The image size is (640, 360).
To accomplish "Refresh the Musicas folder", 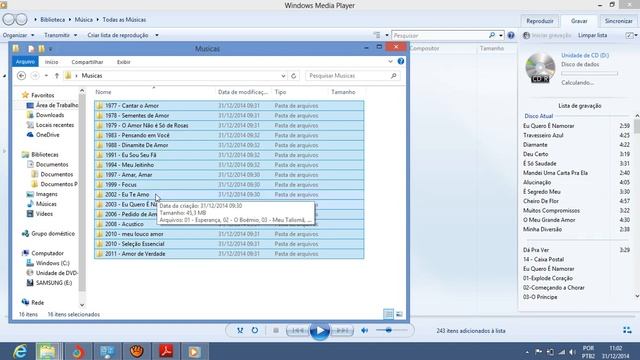I will click(x=293, y=76).
